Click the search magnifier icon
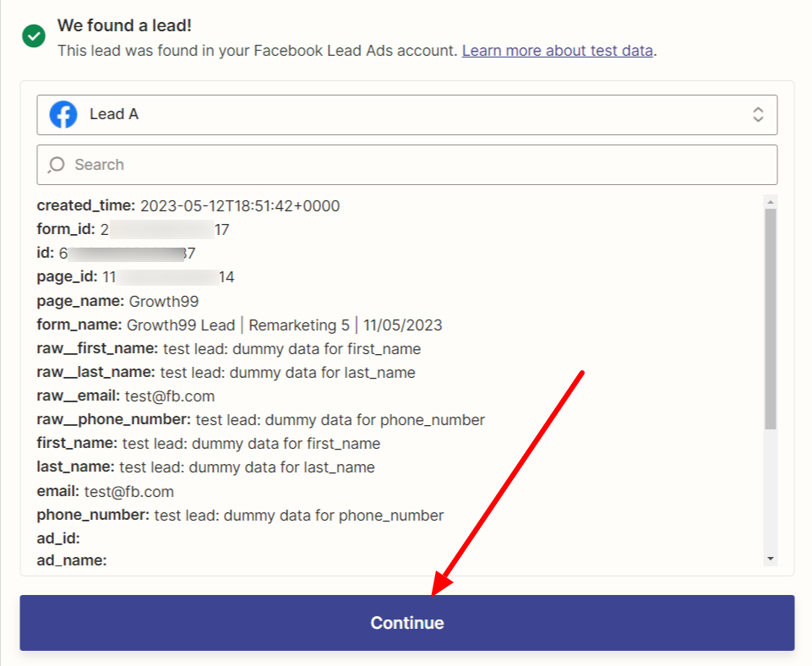Screen dimensions: 812x666 (x=56, y=165)
